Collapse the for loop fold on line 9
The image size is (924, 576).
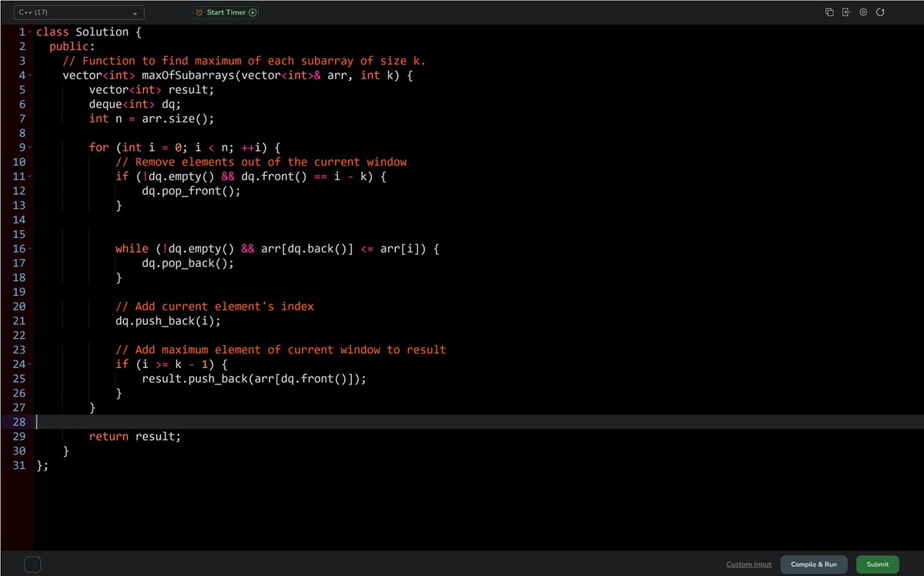tap(29, 148)
